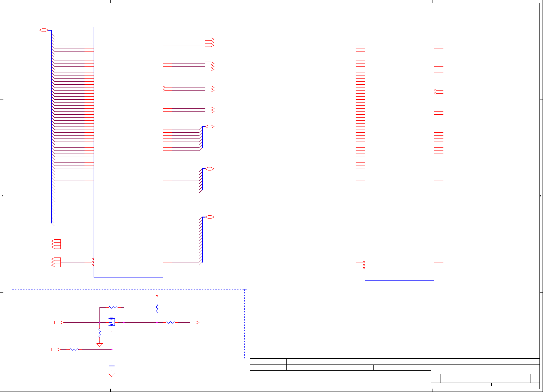Image resolution: width=543 pixels, height=392 pixels.
Task: Click the magenta junction dot above the capacitor
Action: (x=111, y=349)
